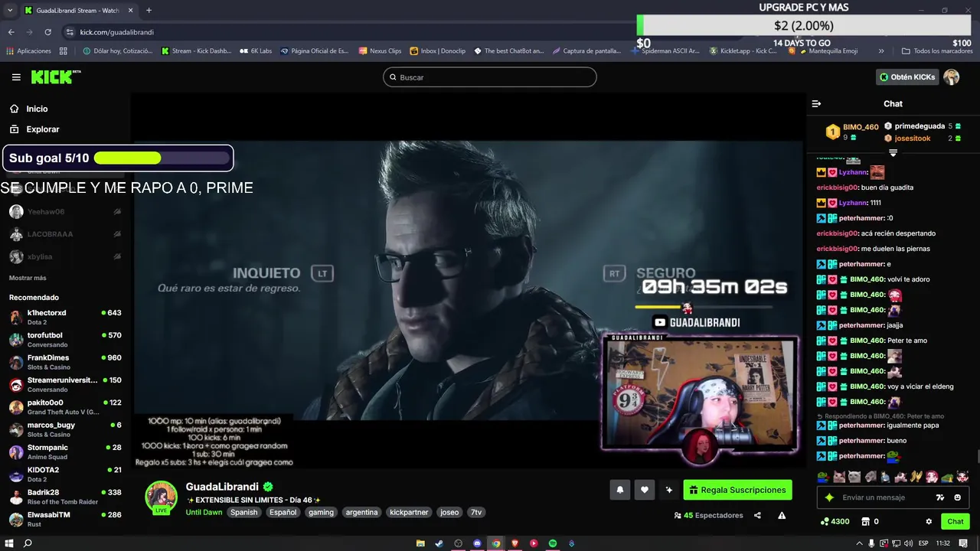This screenshot has width=980, height=551.
Task: Open Spotify from the Windows taskbar
Action: (x=552, y=543)
